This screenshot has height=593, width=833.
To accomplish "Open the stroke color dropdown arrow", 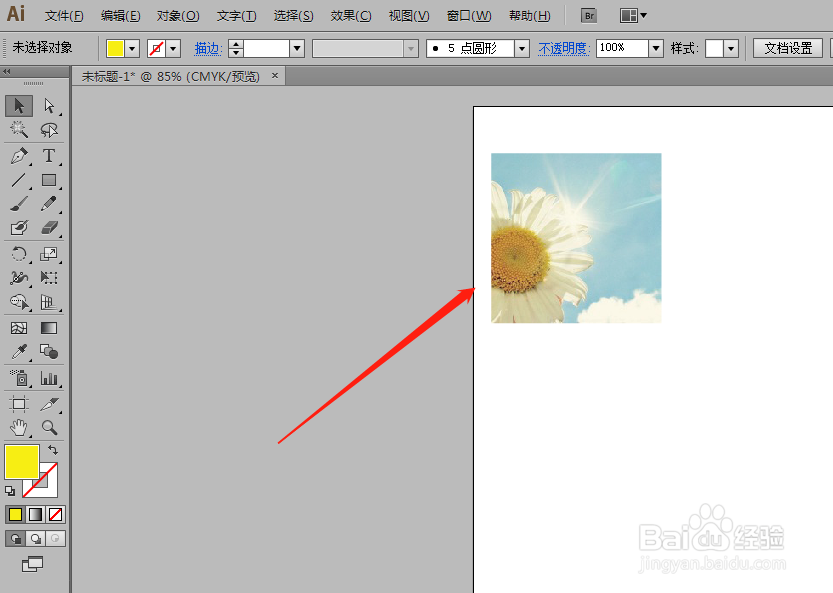I will (x=173, y=49).
